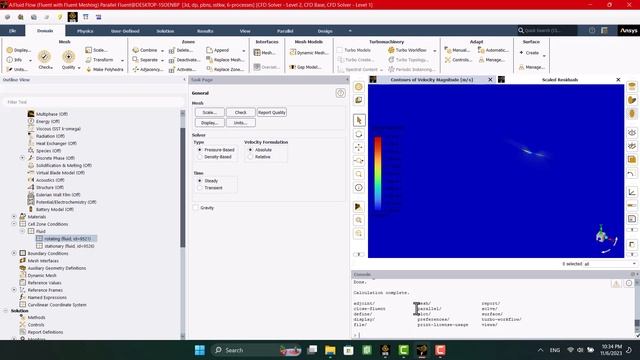Select the zoom box magnifier tool
Screen dimensions: 640x360
point(359,174)
